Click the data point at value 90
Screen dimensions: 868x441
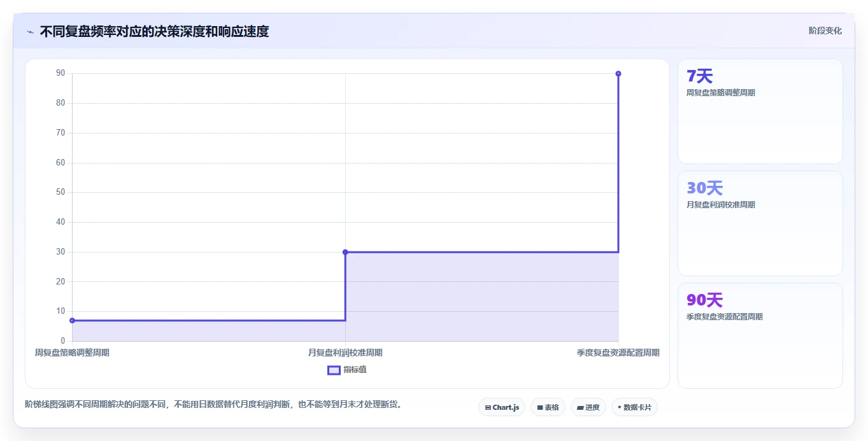pos(618,74)
